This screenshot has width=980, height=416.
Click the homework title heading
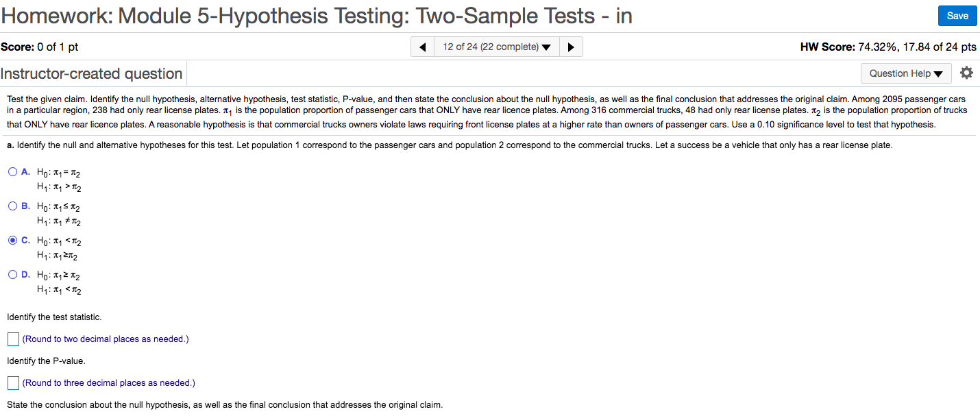pyautogui.click(x=317, y=15)
